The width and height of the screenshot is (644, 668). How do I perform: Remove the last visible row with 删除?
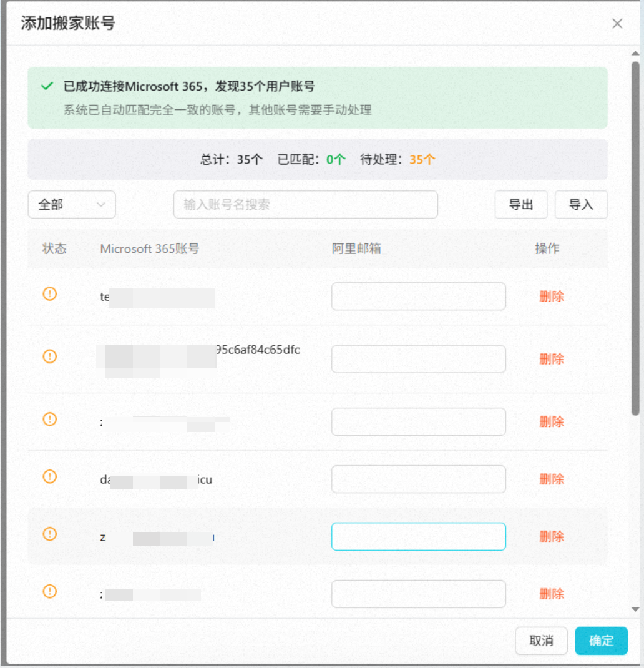551,594
